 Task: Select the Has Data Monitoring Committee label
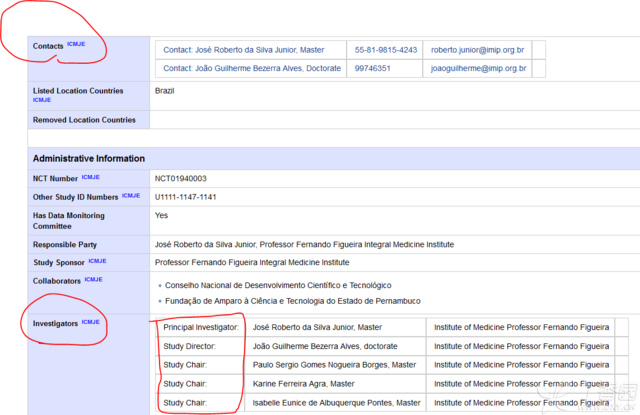[x=69, y=221]
